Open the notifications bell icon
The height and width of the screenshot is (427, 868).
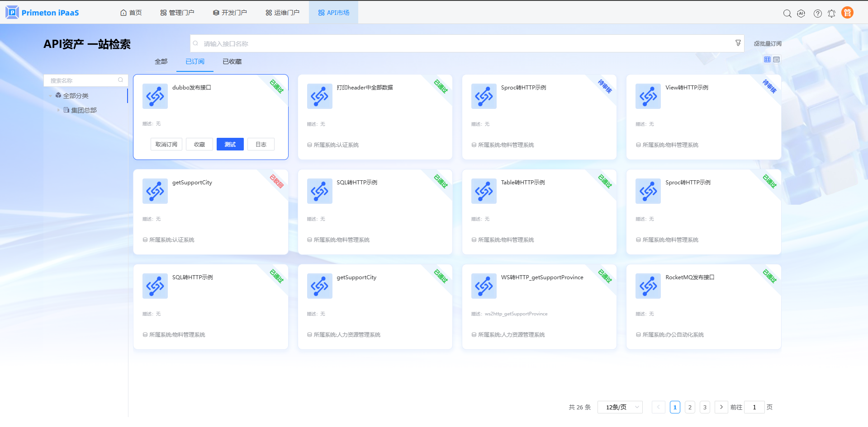[831, 14]
